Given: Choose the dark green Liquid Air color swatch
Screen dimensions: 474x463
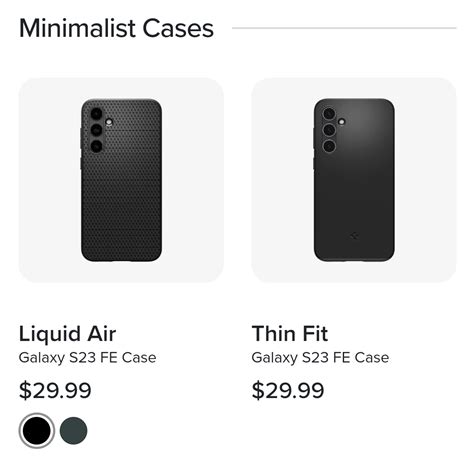Looking at the screenshot, I should click(73, 430).
